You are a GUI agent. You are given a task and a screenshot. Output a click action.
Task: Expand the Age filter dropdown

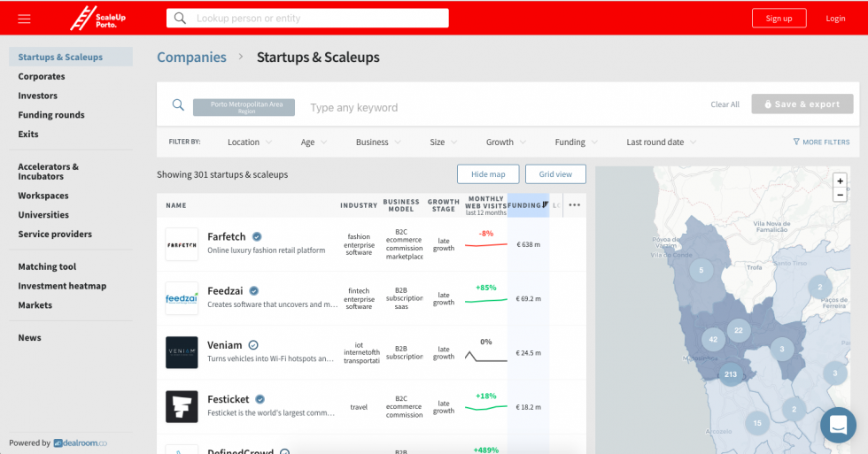point(314,142)
